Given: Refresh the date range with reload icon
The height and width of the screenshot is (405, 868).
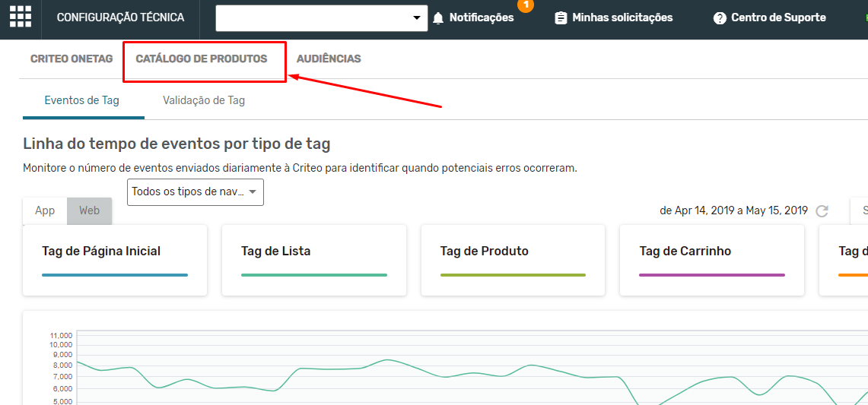Looking at the screenshot, I should [822, 210].
